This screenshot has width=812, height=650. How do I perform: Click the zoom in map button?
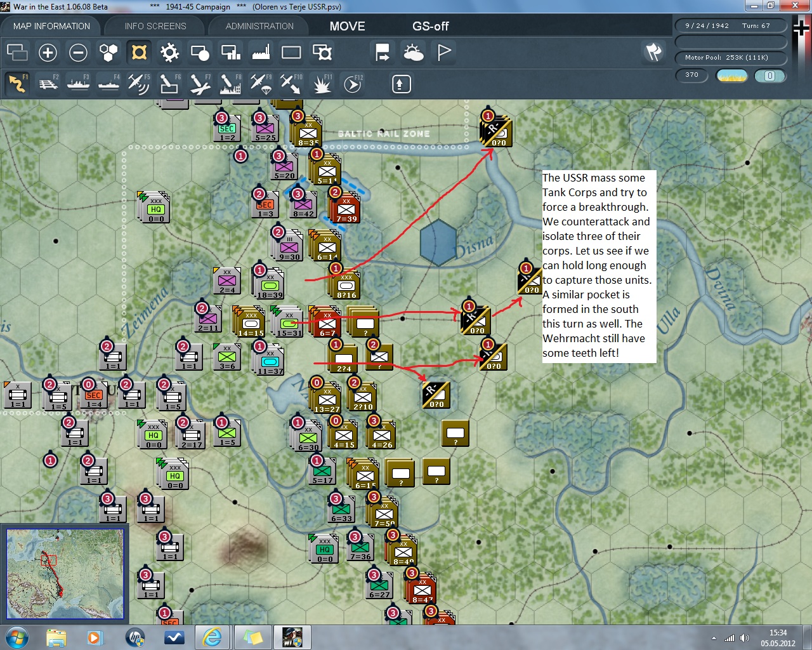point(48,52)
